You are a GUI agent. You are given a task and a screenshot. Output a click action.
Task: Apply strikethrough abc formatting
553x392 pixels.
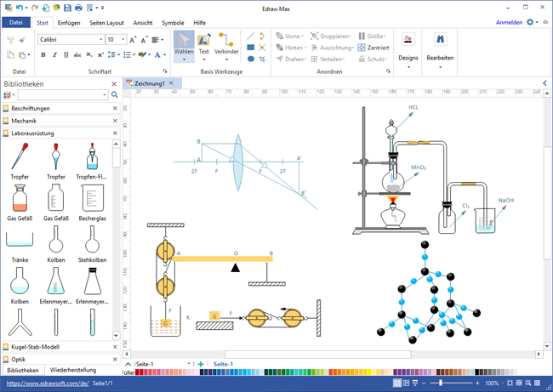click(x=77, y=54)
